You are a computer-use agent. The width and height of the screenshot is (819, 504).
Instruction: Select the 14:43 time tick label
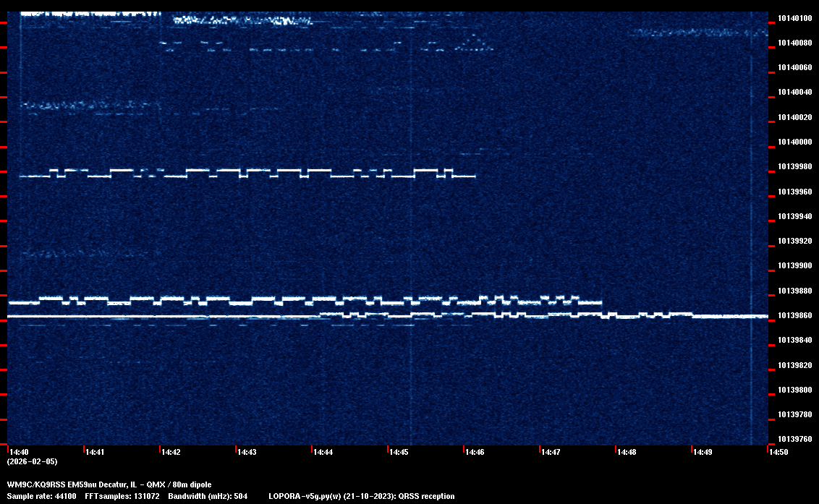point(247,452)
